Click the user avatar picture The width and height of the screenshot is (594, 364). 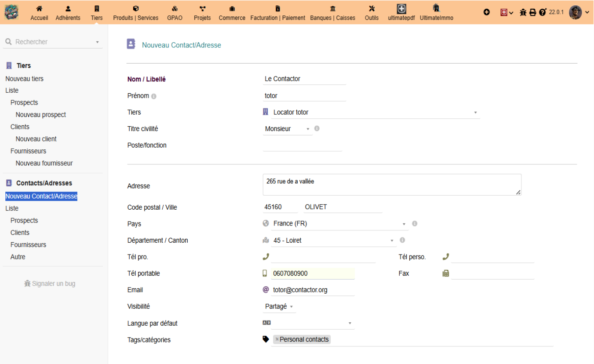point(575,12)
